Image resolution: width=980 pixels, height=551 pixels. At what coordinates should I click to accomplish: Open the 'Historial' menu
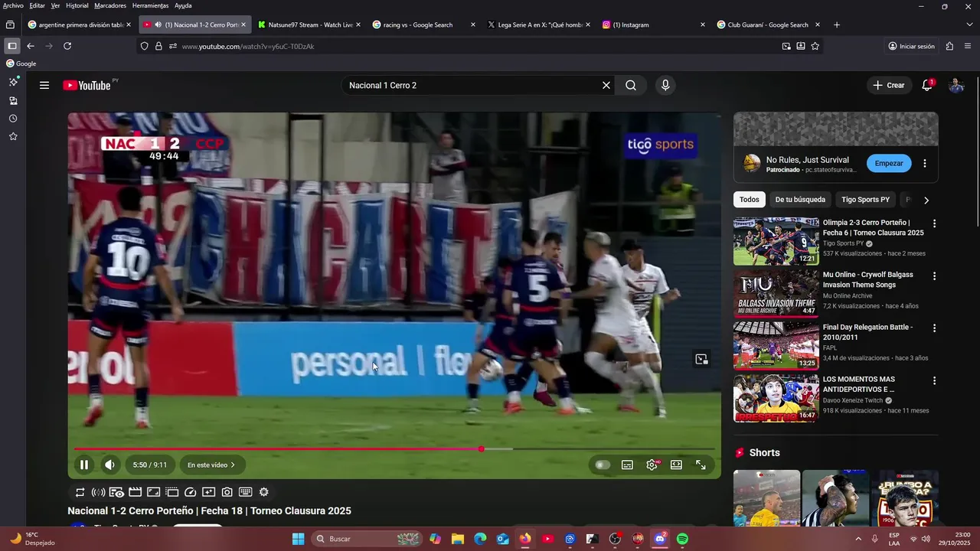pyautogui.click(x=77, y=5)
